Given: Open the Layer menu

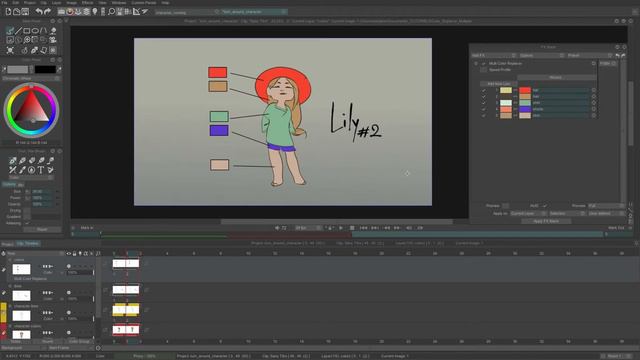Looking at the screenshot, I should coord(56,2).
